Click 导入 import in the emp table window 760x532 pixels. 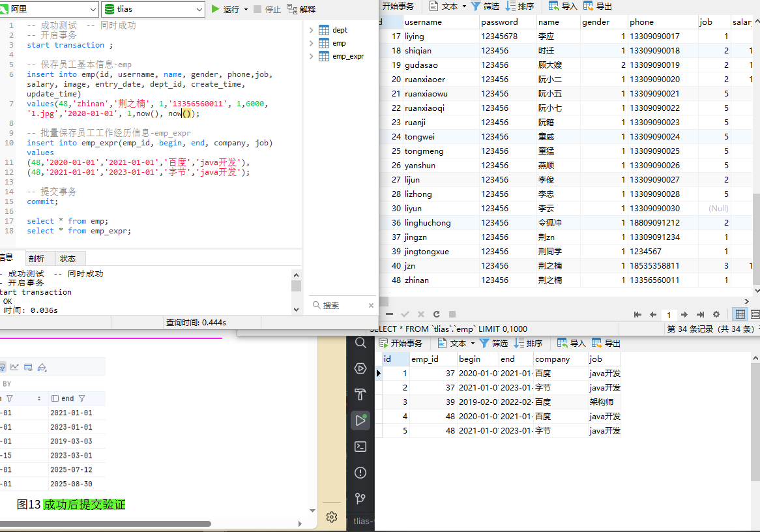coord(563,7)
